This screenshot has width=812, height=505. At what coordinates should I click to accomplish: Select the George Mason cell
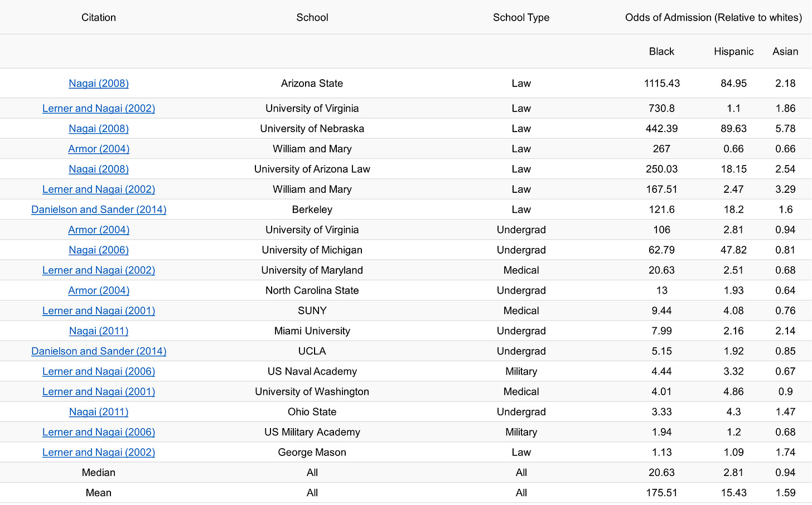tap(312, 452)
